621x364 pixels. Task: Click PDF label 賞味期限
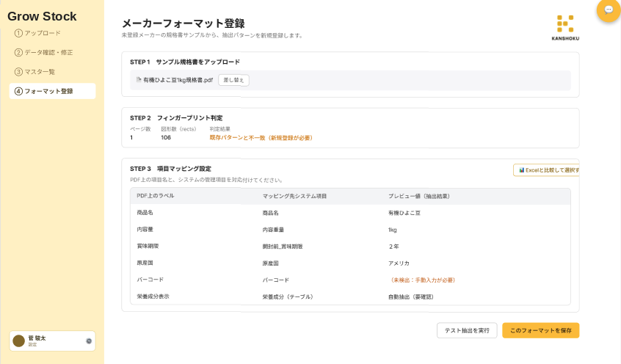pyautogui.click(x=148, y=246)
